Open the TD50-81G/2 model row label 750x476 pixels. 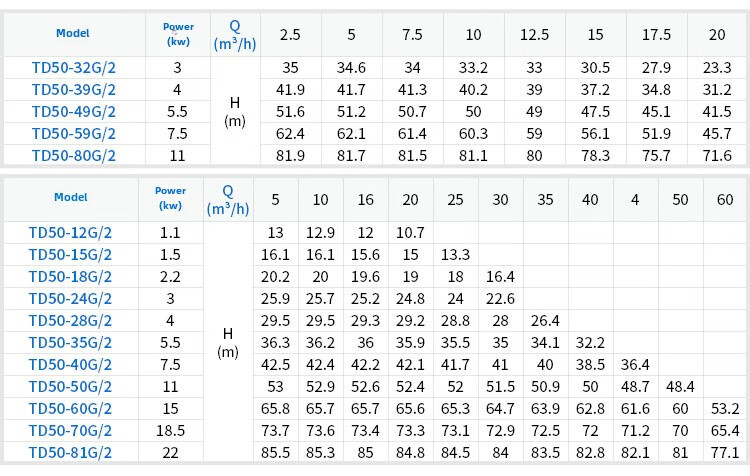coord(70,452)
